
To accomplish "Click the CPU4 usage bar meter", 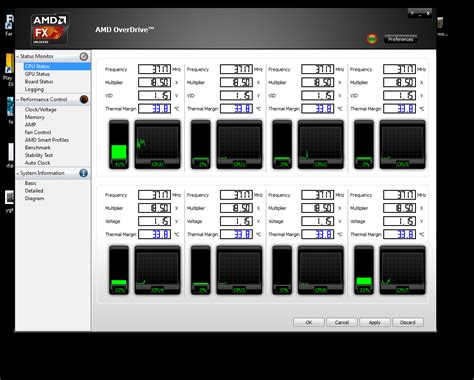I will pyautogui.click(x=119, y=270).
